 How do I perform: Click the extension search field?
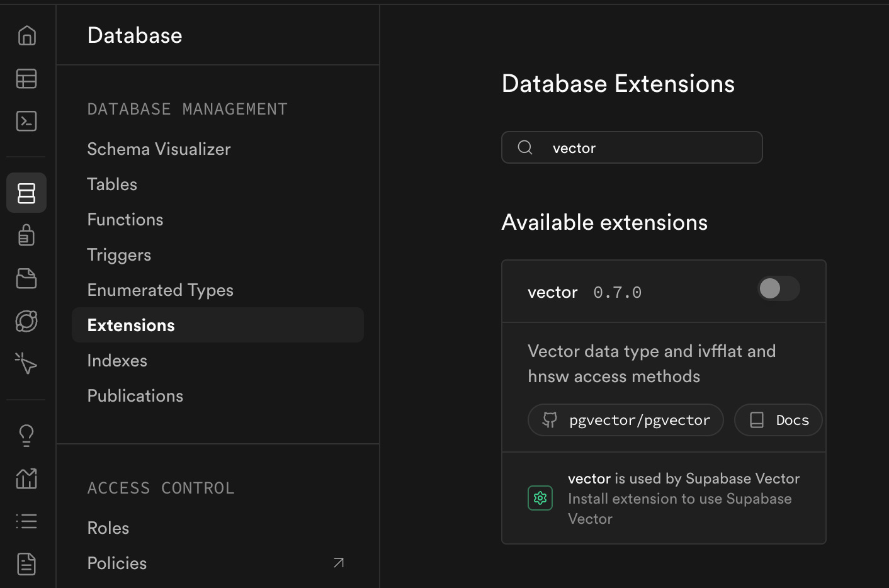pos(631,147)
